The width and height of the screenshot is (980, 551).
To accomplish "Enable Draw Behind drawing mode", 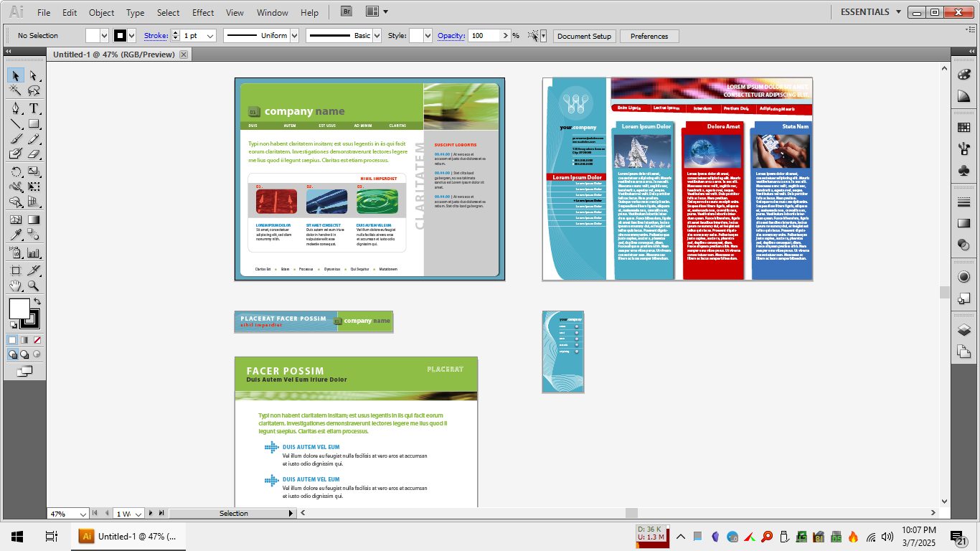I will point(24,354).
